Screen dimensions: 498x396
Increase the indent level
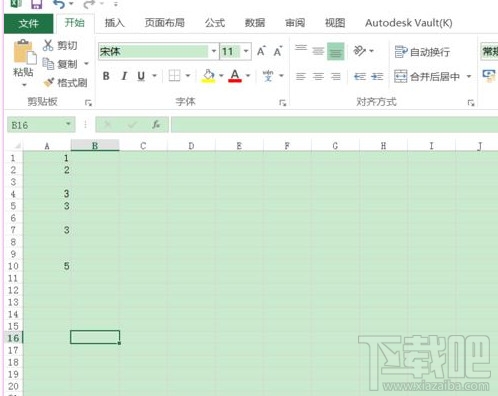coord(377,77)
